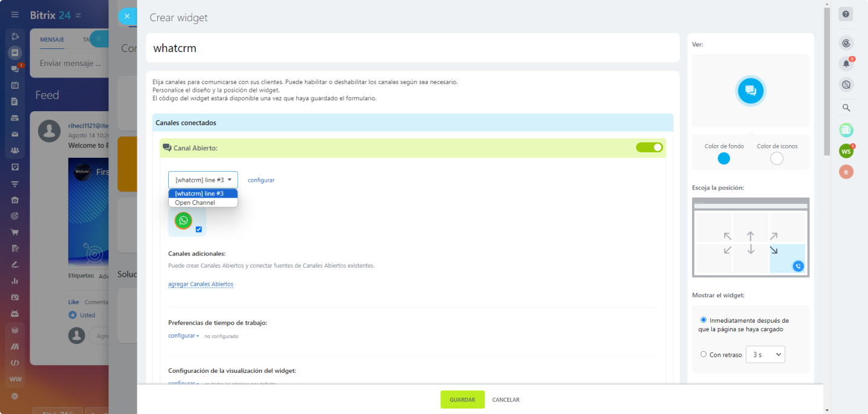
Task: Click the chat bubble widget preview icon
Action: pos(751,91)
